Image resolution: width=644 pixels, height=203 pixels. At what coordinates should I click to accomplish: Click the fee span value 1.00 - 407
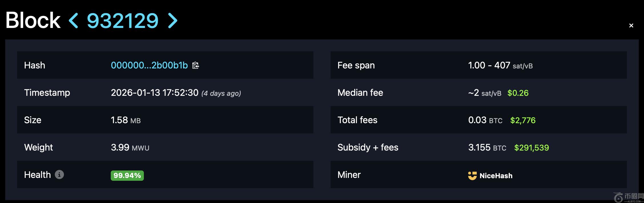(x=489, y=65)
